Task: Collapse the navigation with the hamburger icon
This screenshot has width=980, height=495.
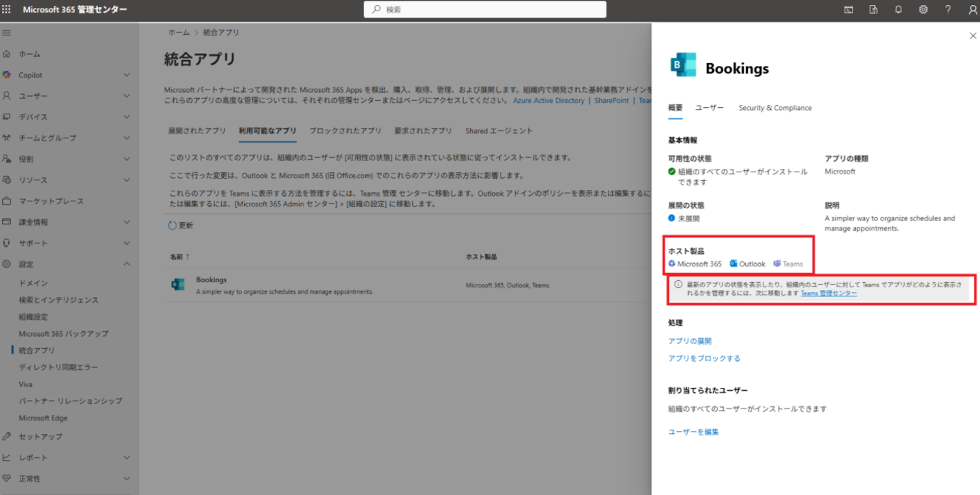Action: click(x=6, y=33)
